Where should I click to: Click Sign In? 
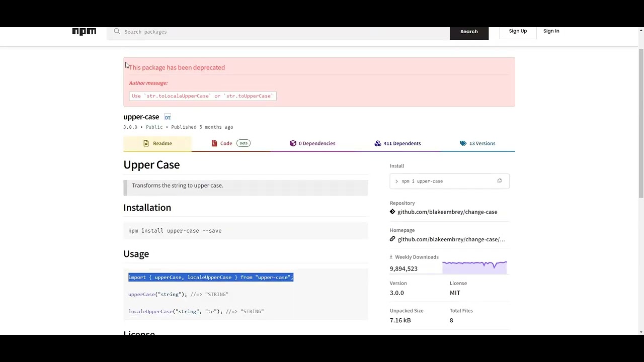[x=551, y=31]
